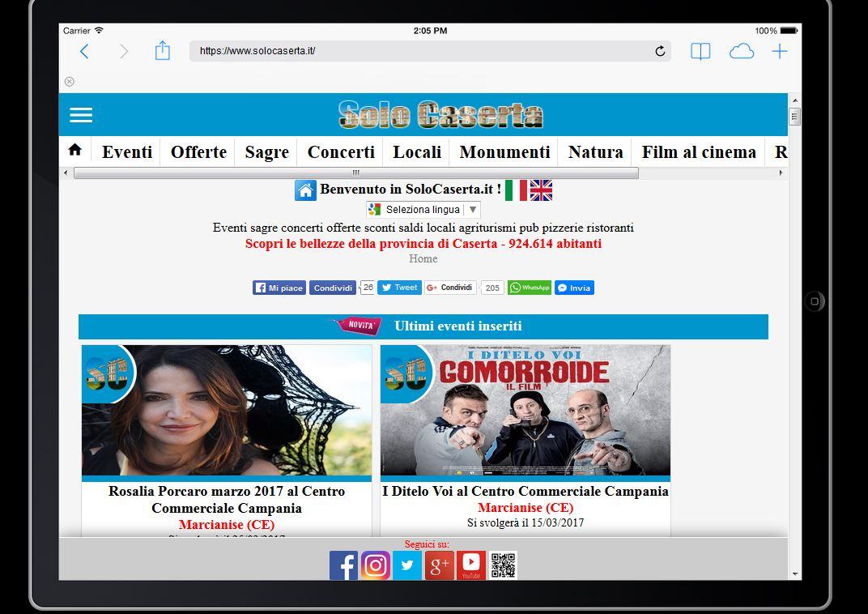The image size is (868, 614).
Task: Click Marcianise (CE) under I Ditelo Voi
Action: [x=525, y=508]
